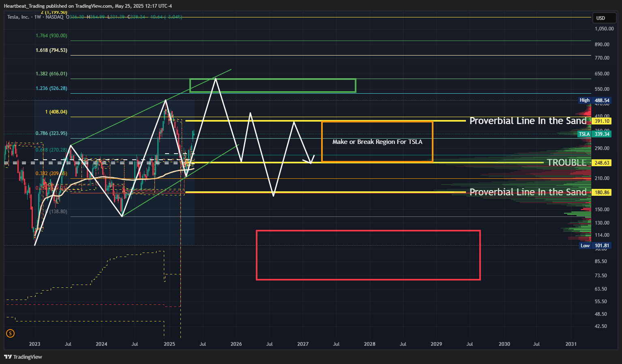Click 73.50 on the price scale

point(601,276)
